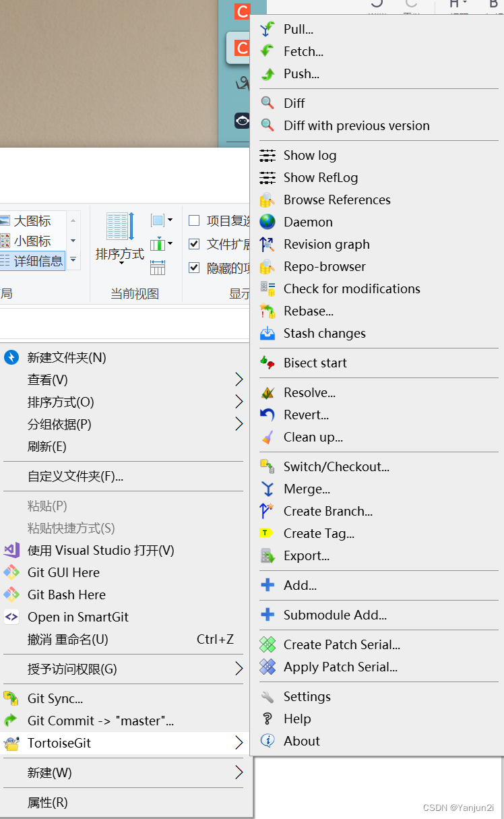Click the Rebase icon
This screenshot has width=504, height=819.
pos(267,311)
